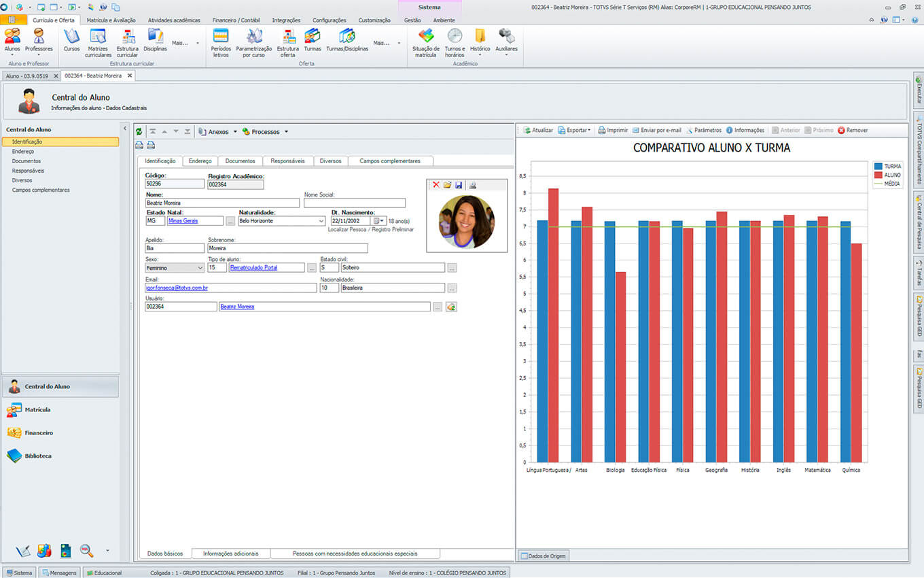Click the chart's Atualizar refresh button
Screen dimensions: 924x578
[537, 130]
